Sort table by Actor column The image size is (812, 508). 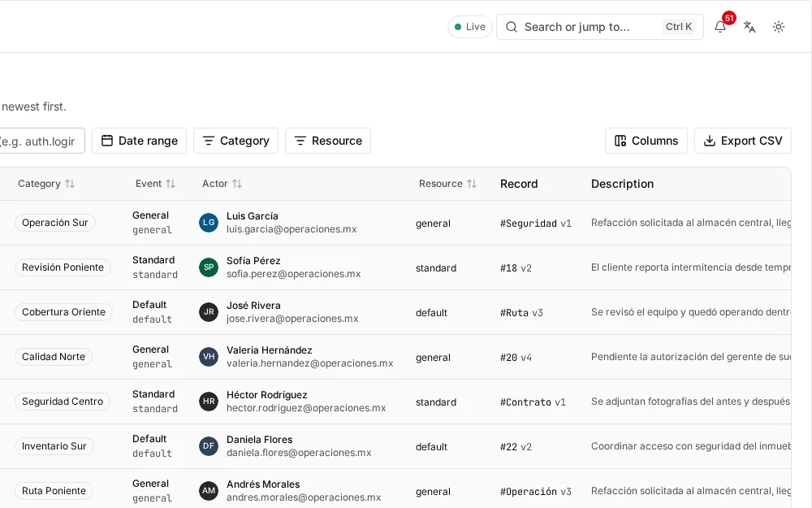222,184
